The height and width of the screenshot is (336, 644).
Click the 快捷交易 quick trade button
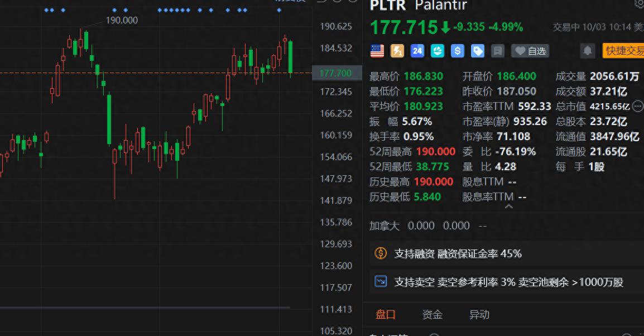(623, 51)
